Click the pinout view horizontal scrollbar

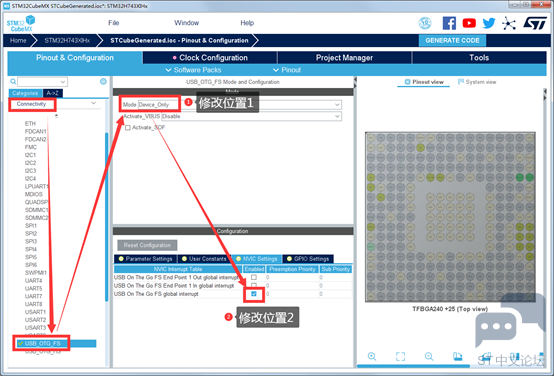coord(413,366)
